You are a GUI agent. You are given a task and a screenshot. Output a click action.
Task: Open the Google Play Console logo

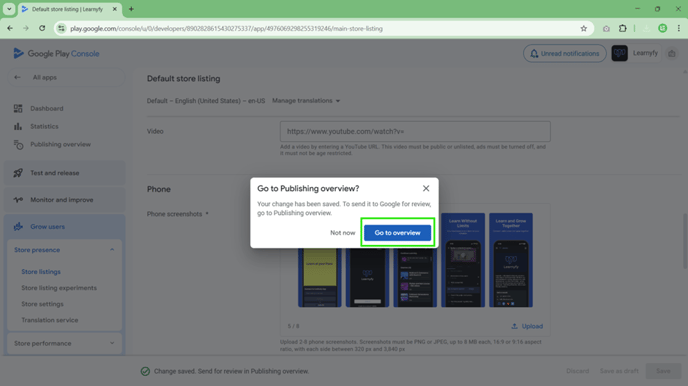56,54
